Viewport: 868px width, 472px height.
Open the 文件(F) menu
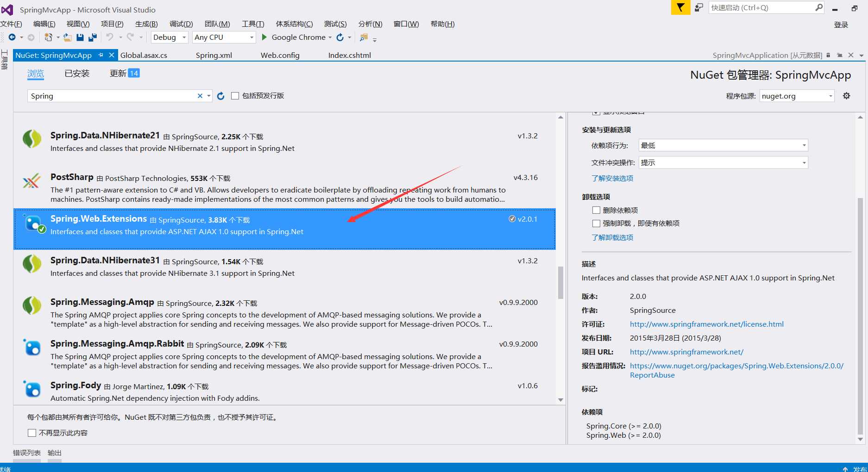pyautogui.click(x=11, y=24)
